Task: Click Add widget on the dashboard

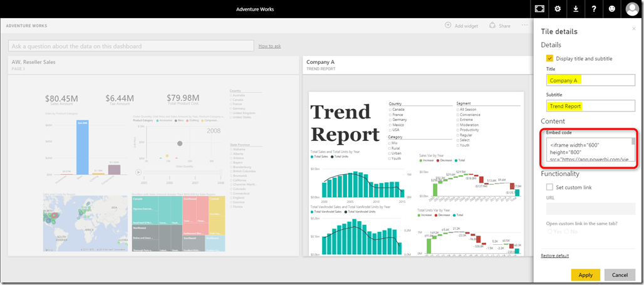Action: click(462, 26)
